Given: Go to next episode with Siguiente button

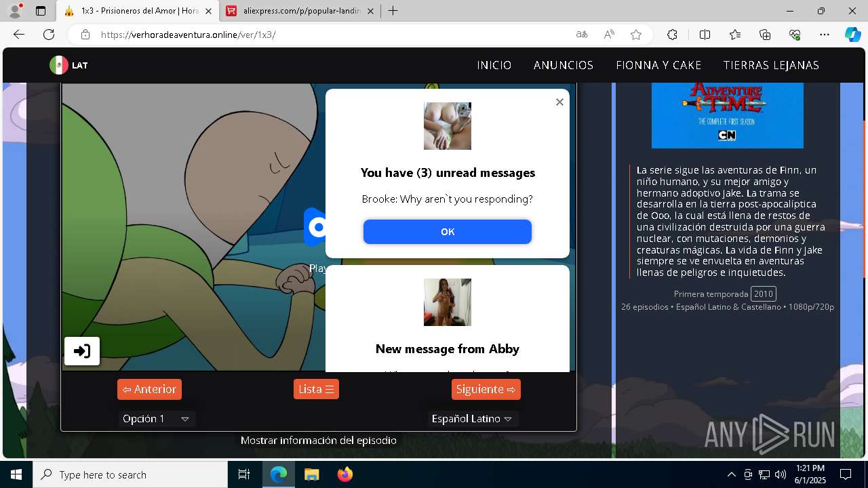Looking at the screenshot, I should (x=486, y=389).
